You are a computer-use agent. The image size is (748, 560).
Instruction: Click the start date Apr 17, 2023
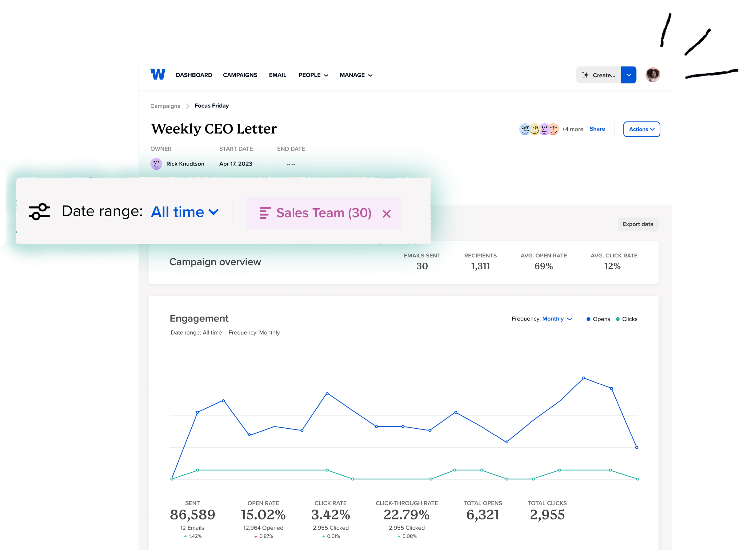click(236, 164)
